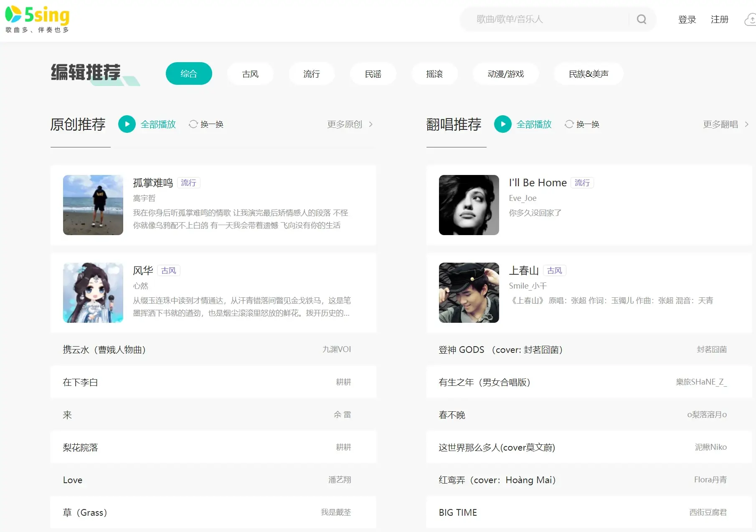
Task: Click the search magnifier icon
Action: coord(642,19)
